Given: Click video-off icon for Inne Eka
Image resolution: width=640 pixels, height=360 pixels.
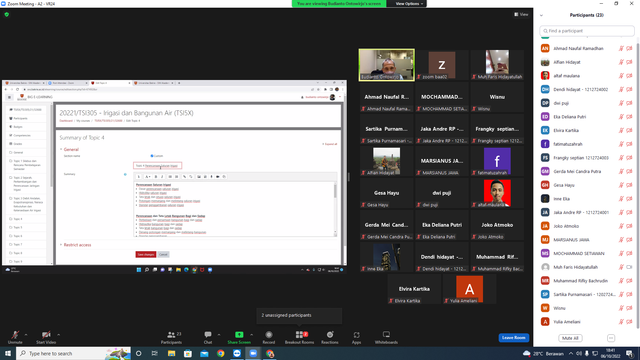Looking at the screenshot, I should 629,199.
